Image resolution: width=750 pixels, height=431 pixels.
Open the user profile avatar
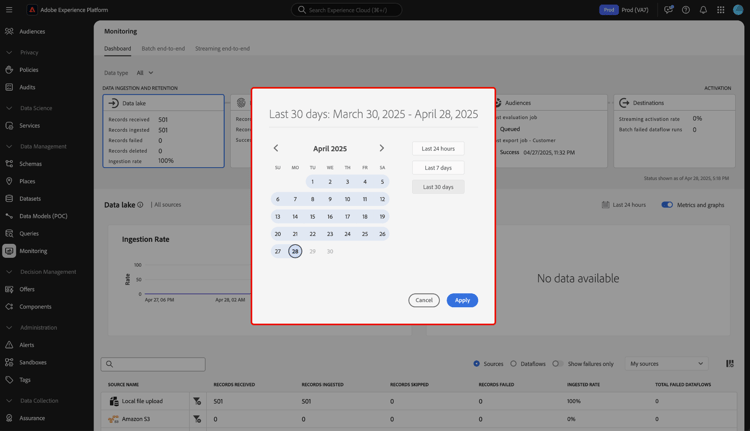point(738,10)
